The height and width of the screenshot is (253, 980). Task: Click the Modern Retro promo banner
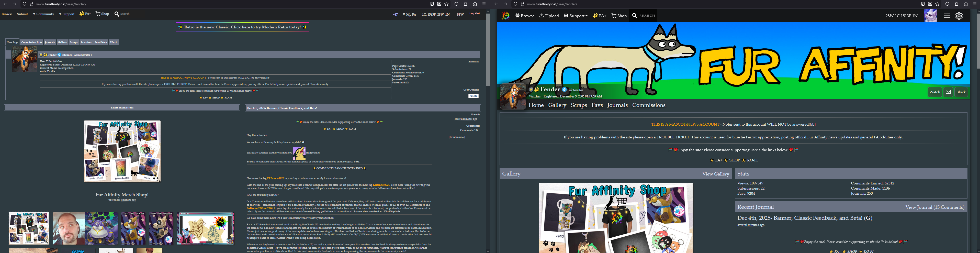(x=242, y=27)
